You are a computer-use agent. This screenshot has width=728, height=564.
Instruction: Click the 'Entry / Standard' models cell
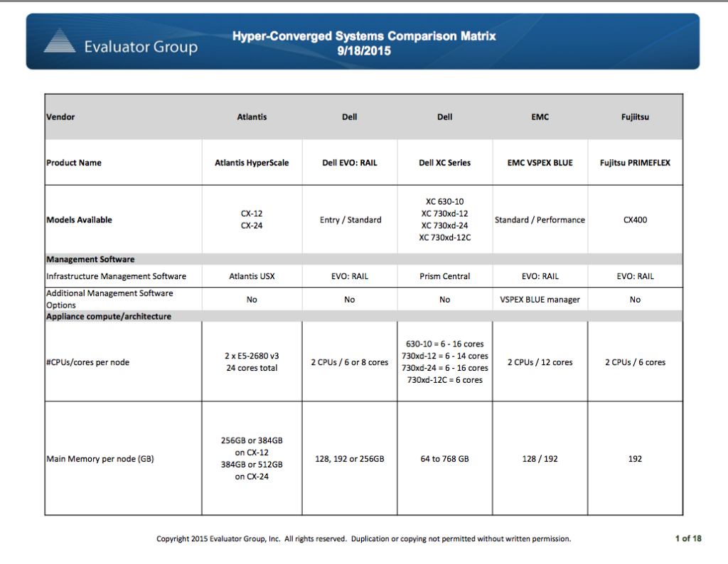point(350,220)
